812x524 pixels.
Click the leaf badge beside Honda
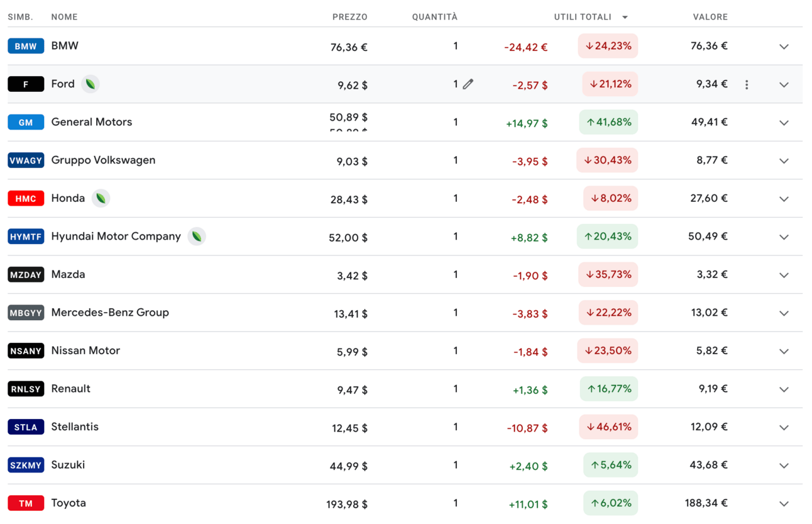(101, 198)
